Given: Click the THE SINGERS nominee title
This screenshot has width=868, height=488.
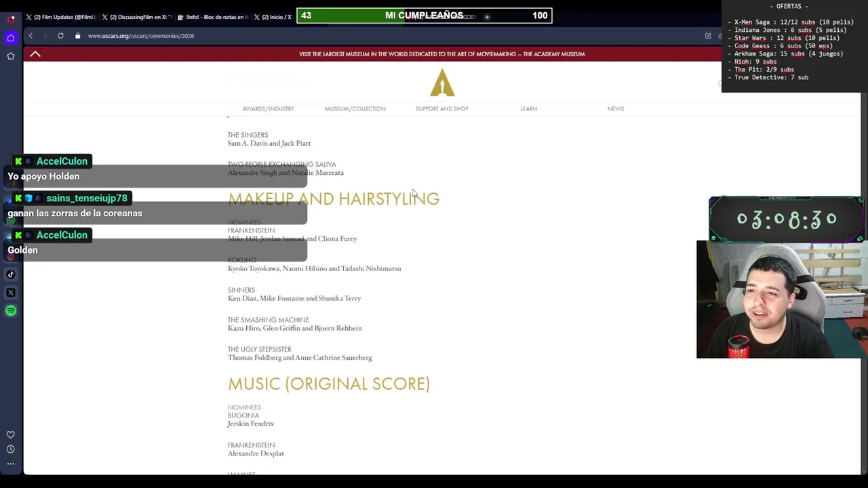Looking at the screenshot, I should coord(248,135).
